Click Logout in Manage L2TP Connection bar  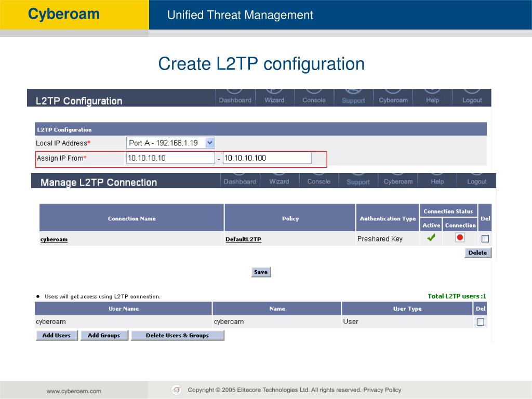point(477,181)
